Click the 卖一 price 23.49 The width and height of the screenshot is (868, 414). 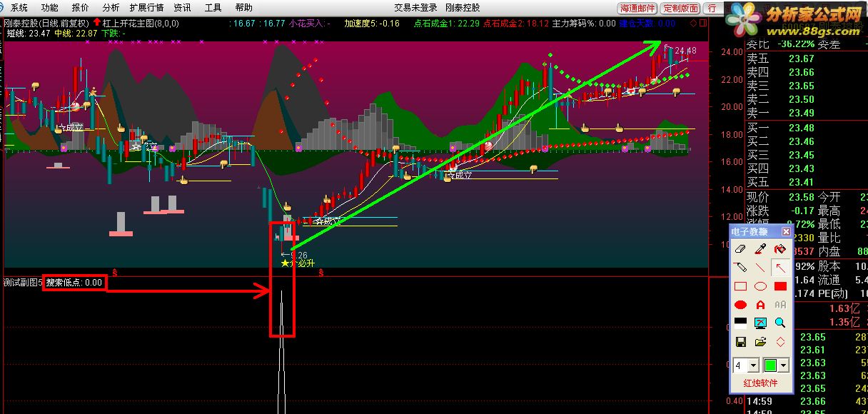(x=802, y=113)
